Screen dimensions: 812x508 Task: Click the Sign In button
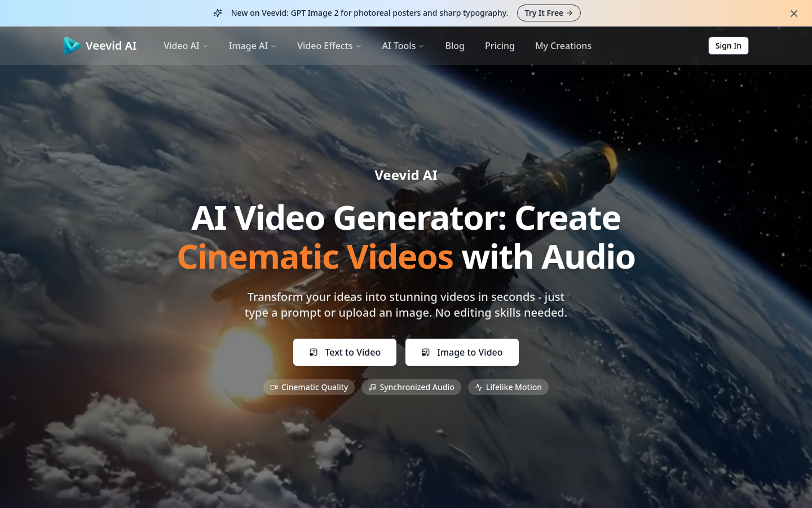(729, 46)
